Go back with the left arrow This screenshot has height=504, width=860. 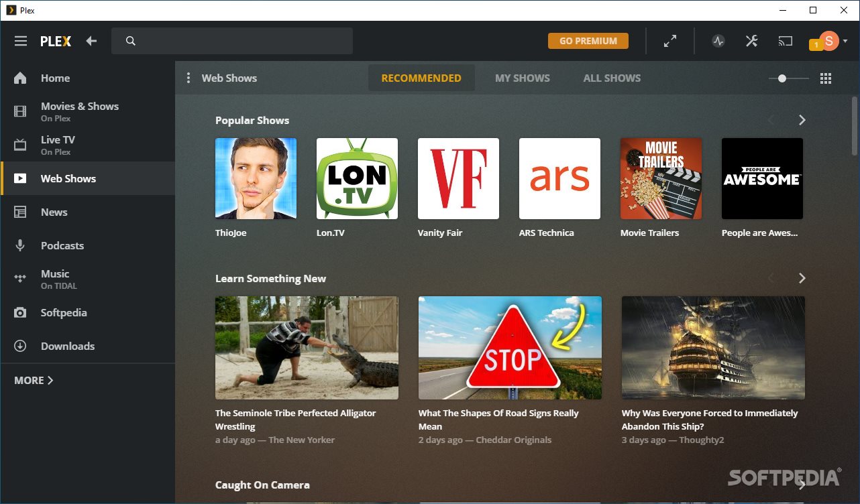tap(91, 41)
